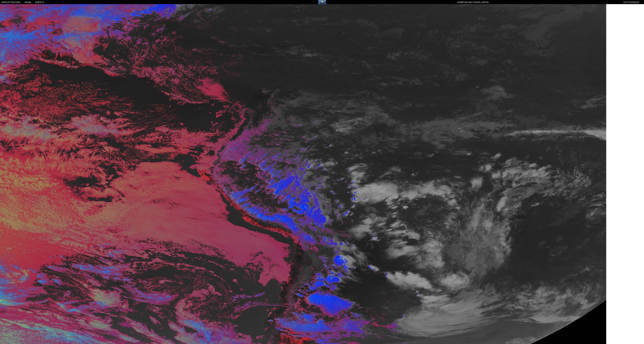Click the CPTEC logo in the header
Viewport: 644px width, 344px height.
[322, 2]
